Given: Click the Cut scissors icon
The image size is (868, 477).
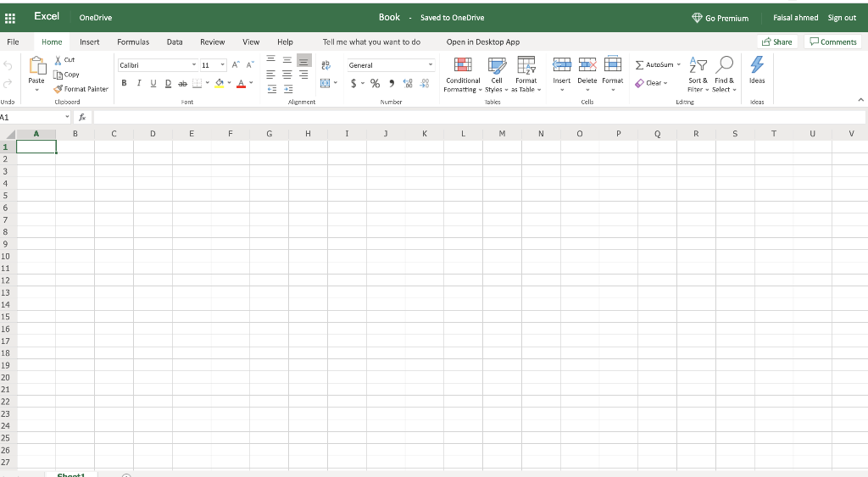Looking at the screenshot, I should (58, 60).
